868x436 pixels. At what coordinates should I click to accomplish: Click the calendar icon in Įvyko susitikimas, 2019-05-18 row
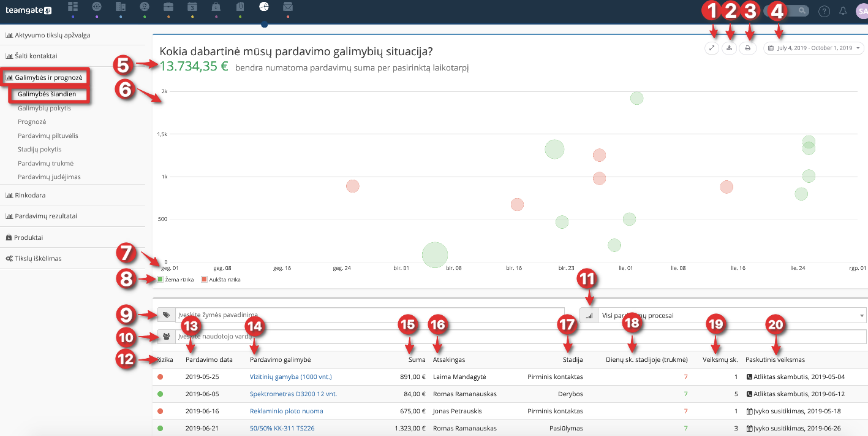coord(749,411)
